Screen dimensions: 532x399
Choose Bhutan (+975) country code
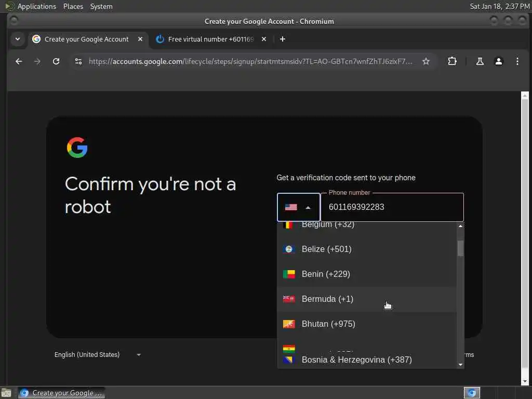(x=367, y=324)
